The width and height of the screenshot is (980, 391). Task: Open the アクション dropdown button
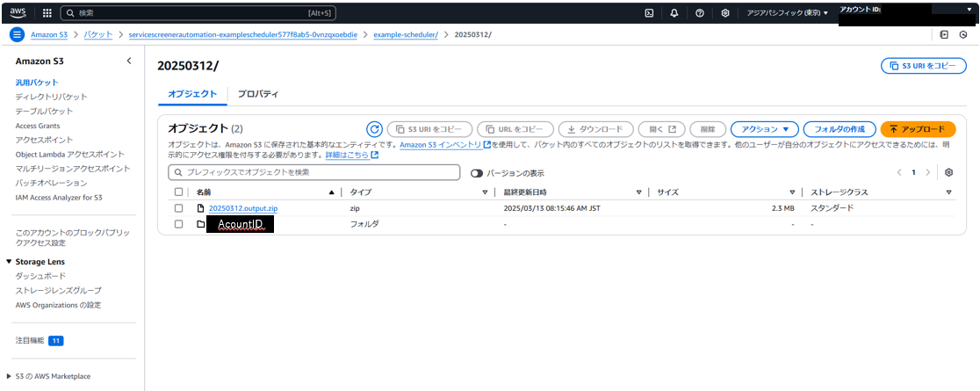pos(764,129)
